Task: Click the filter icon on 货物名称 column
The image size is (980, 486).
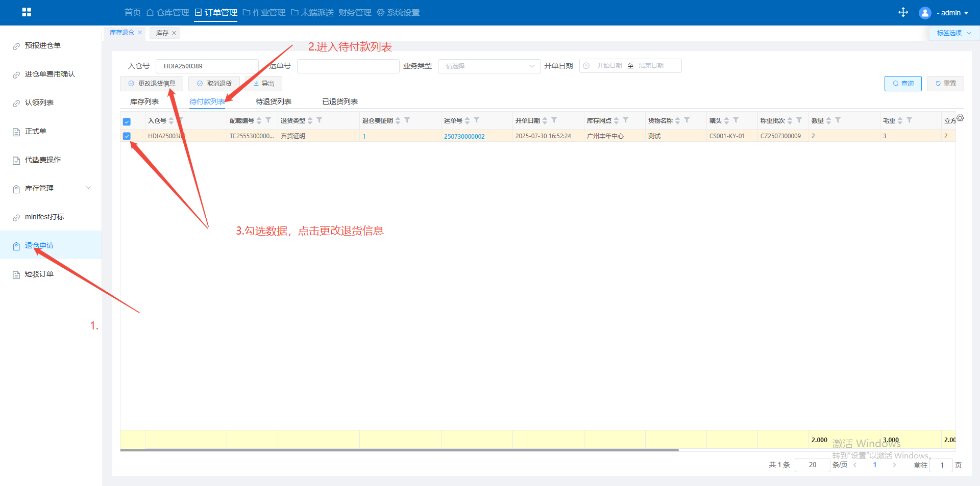Action: [x=687, y=120]
